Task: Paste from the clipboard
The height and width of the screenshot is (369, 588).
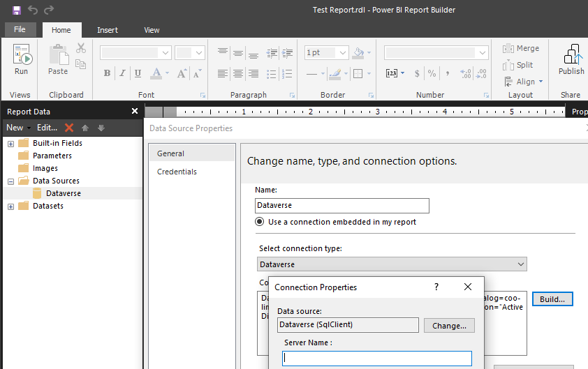Action: [58, 59]
